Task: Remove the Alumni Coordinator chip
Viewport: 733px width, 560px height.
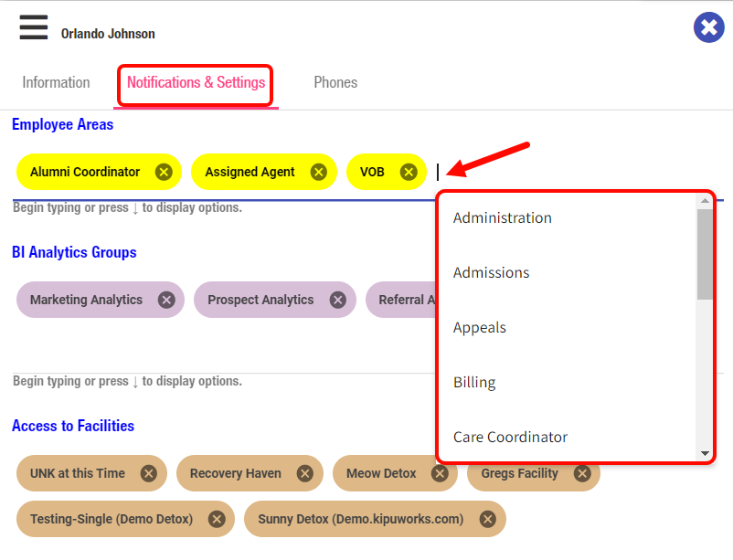Action: 164,172
